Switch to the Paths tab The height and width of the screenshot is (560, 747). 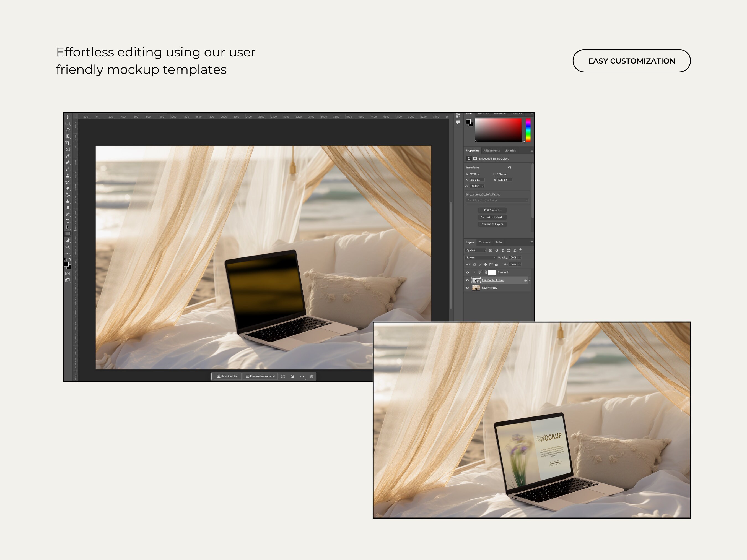pos(499,242)
